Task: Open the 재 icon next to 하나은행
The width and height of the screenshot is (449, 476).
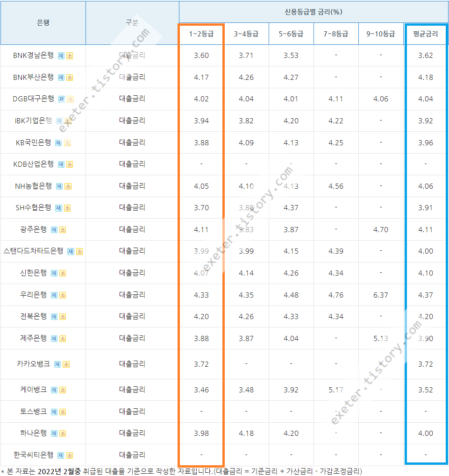Action: click(x=54, y=434)
